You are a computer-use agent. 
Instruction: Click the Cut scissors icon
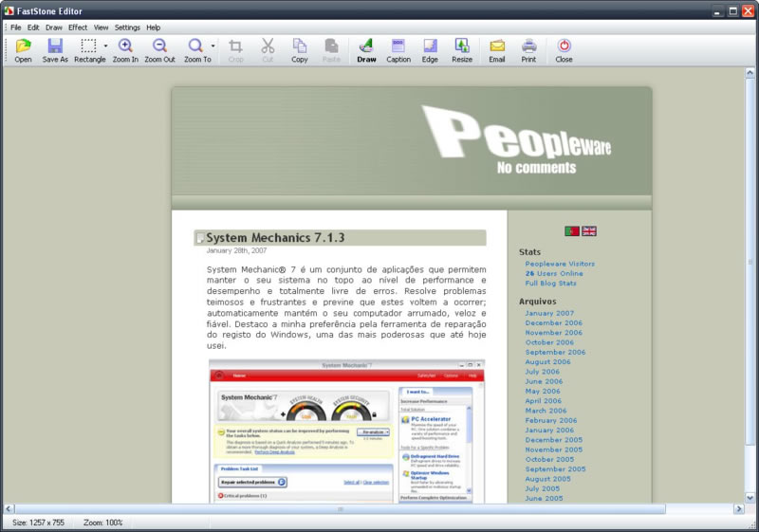268,50
